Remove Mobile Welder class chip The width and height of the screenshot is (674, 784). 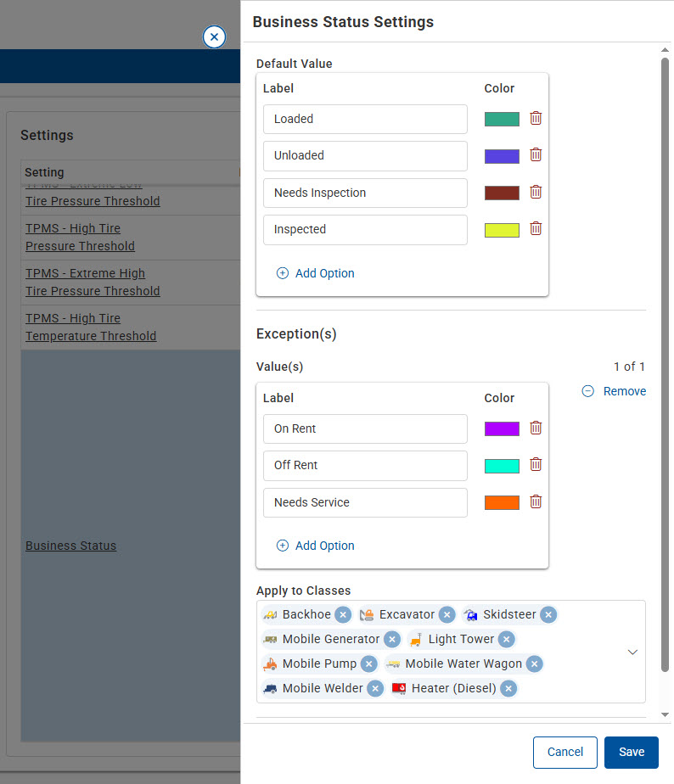click(x=375, y=688)
